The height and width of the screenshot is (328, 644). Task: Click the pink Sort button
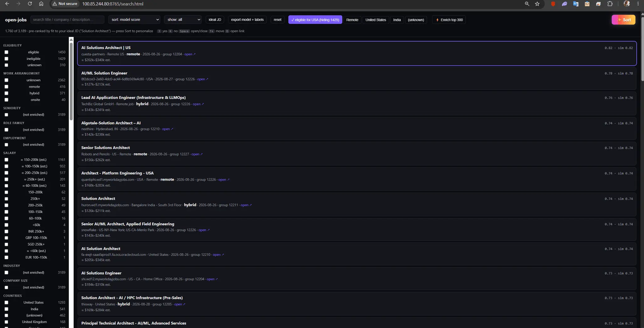[x=623, y=19]
